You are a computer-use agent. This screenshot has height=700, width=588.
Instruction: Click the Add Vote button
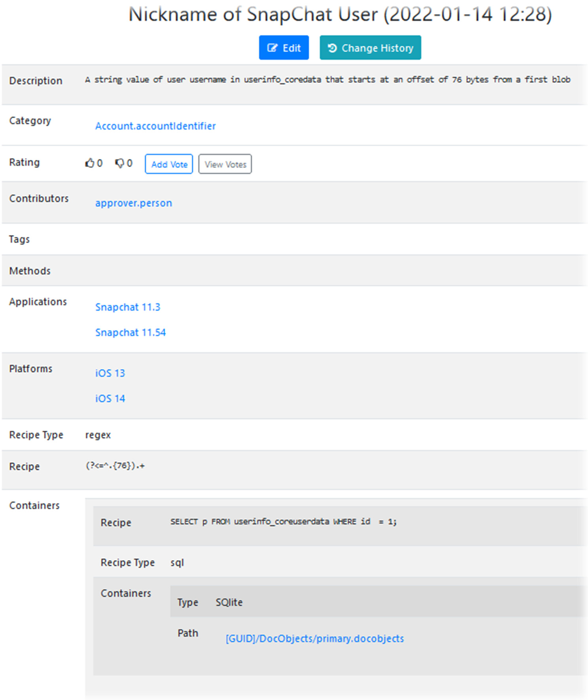coord(169,164)
